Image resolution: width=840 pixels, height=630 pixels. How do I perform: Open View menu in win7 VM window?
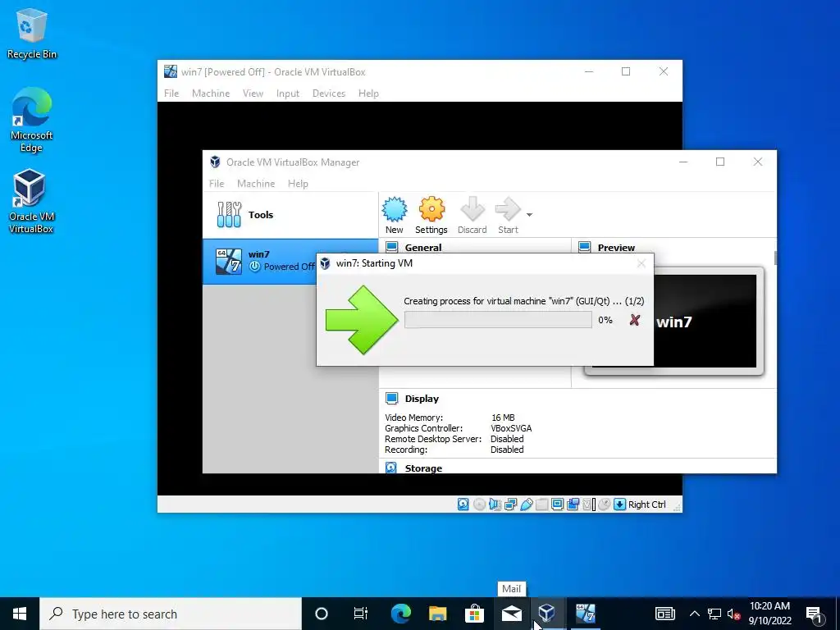[x=253, y=94]
